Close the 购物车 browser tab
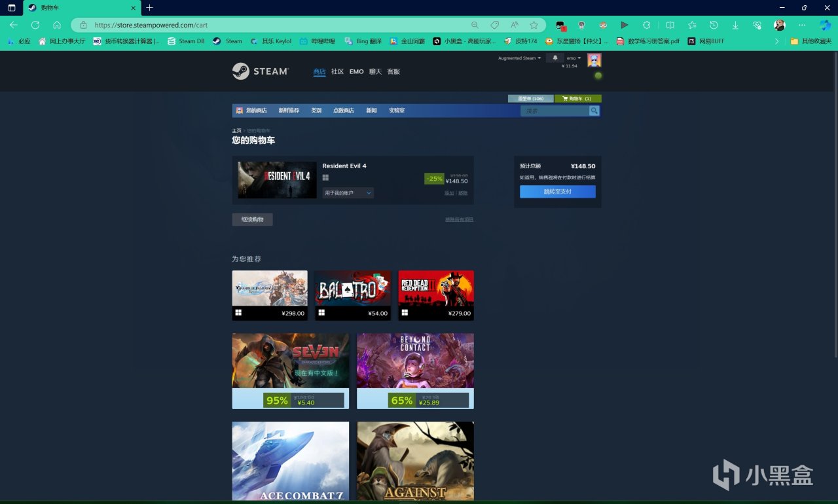Screen dimensions: 838x504 pyautogui.click(x=134, y=8)
